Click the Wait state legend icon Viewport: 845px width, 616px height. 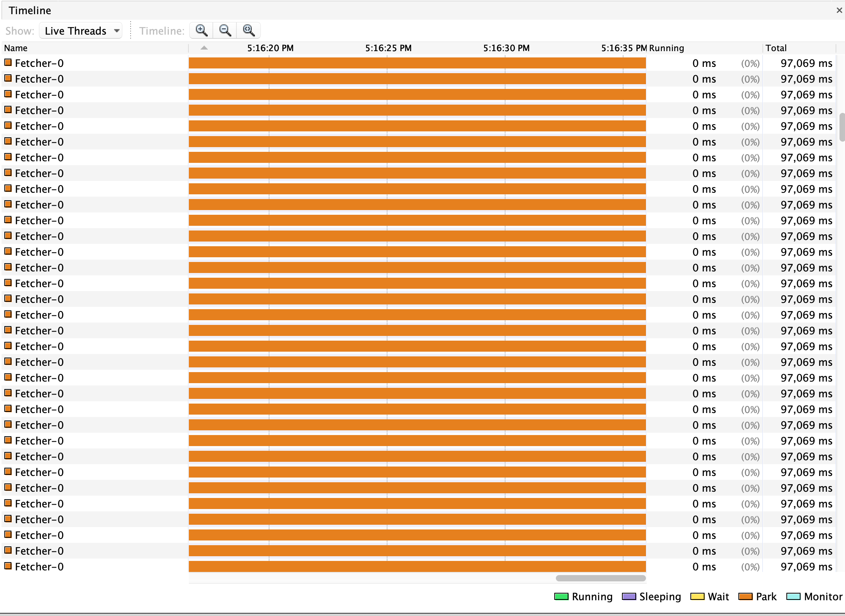pyautogui.click(x=697, y=596)
